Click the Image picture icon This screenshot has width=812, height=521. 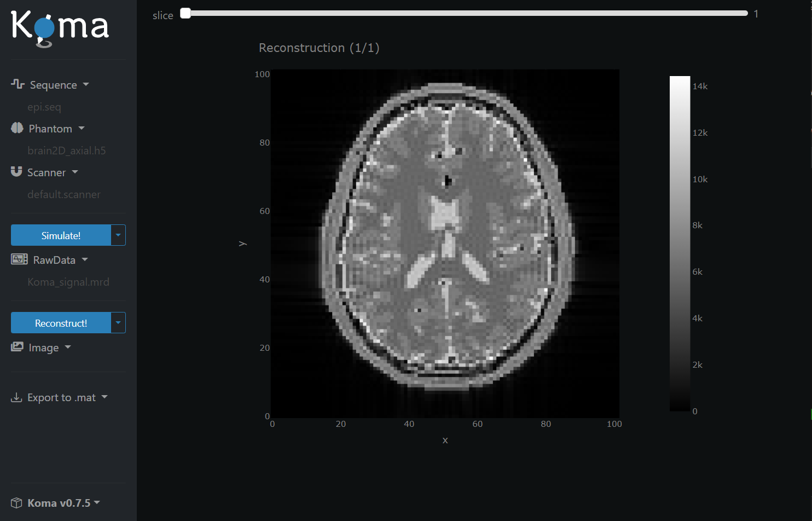[17, 347]
